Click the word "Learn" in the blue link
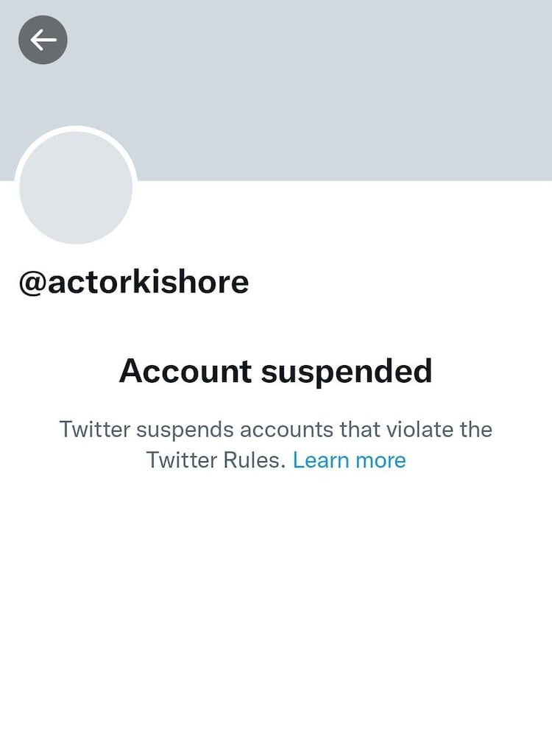Viewport: 552px width, 756px height. click(x=321, y=460)
